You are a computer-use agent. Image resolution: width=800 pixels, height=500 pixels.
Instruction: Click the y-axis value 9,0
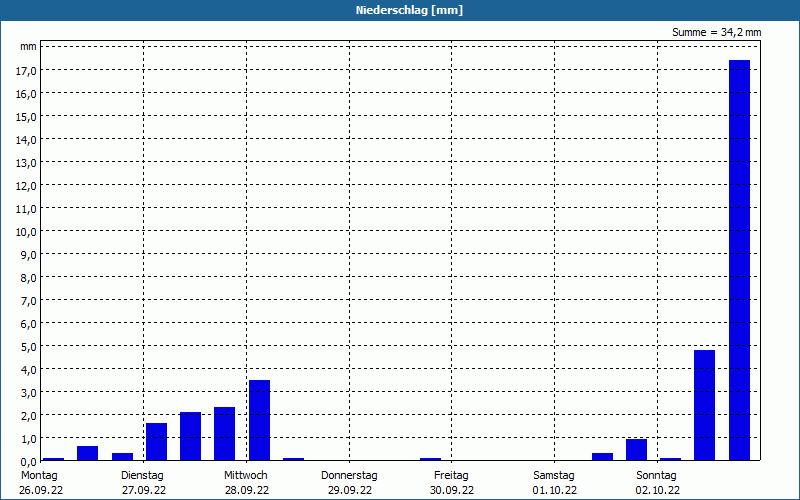(29, 255)
